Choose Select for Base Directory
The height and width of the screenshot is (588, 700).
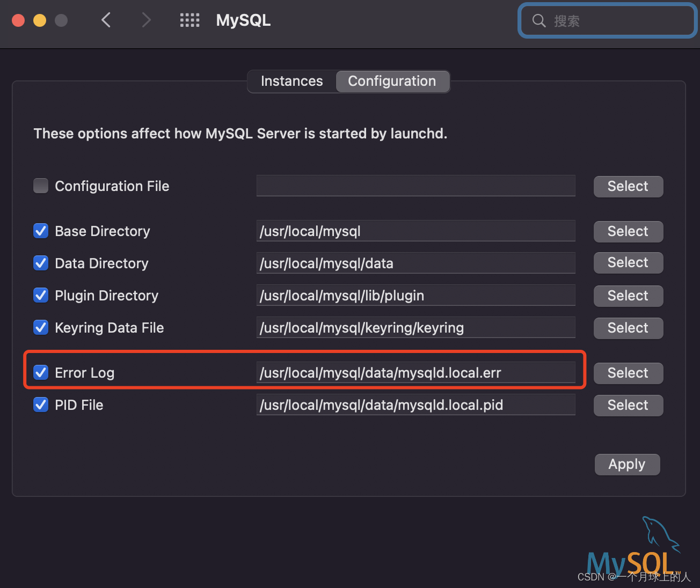point(628,231)
